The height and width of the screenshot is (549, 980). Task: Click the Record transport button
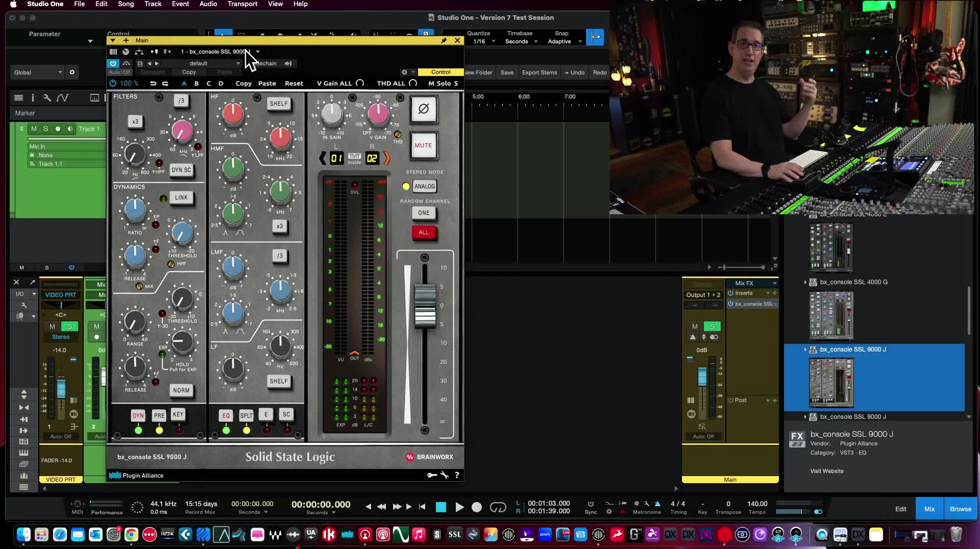tap(477, 507)
